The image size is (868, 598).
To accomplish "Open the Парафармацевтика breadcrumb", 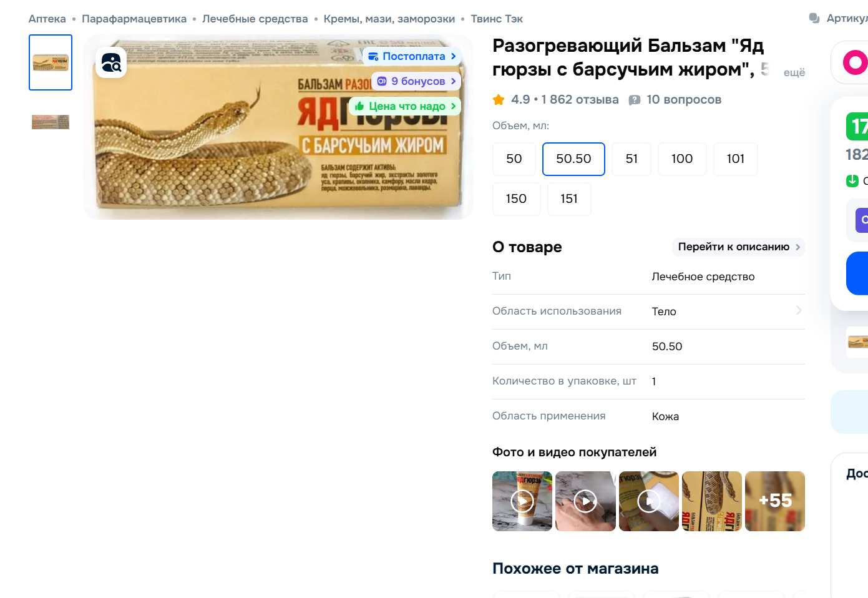I will pyautogui.click(x=134, y=19).
